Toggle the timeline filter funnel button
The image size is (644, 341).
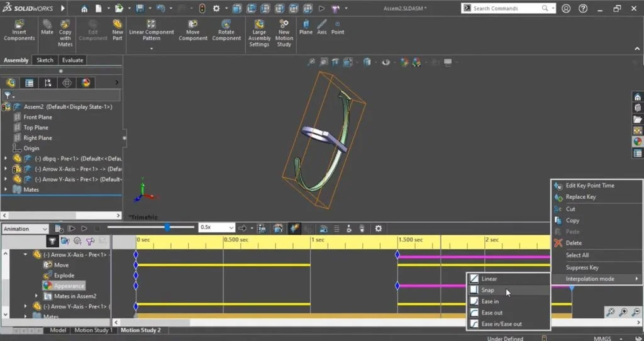point(52,241)
